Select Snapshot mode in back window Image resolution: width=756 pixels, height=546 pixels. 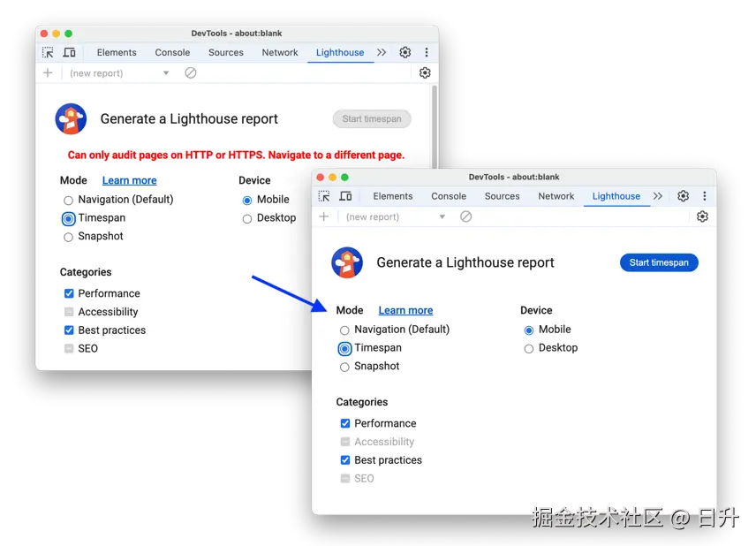pos(69,237)
